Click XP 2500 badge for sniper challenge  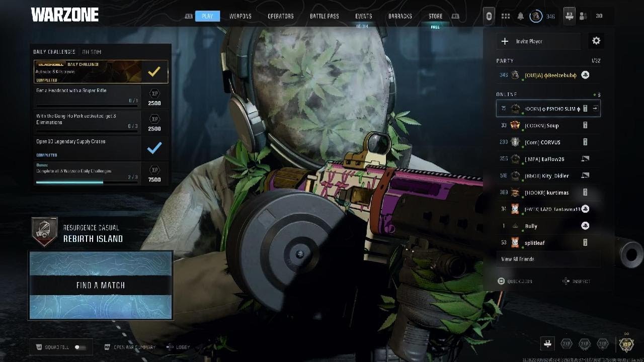[154, 98]
